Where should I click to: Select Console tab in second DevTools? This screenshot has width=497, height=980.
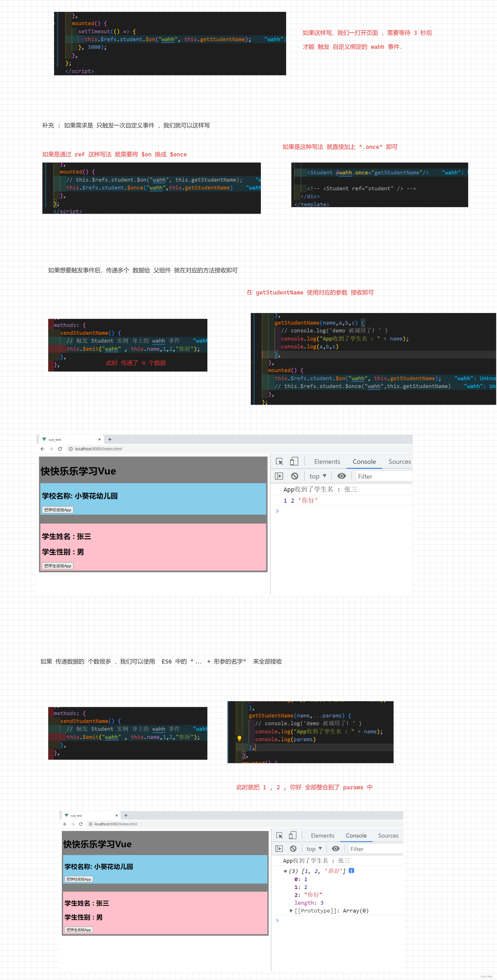point(356,835)
